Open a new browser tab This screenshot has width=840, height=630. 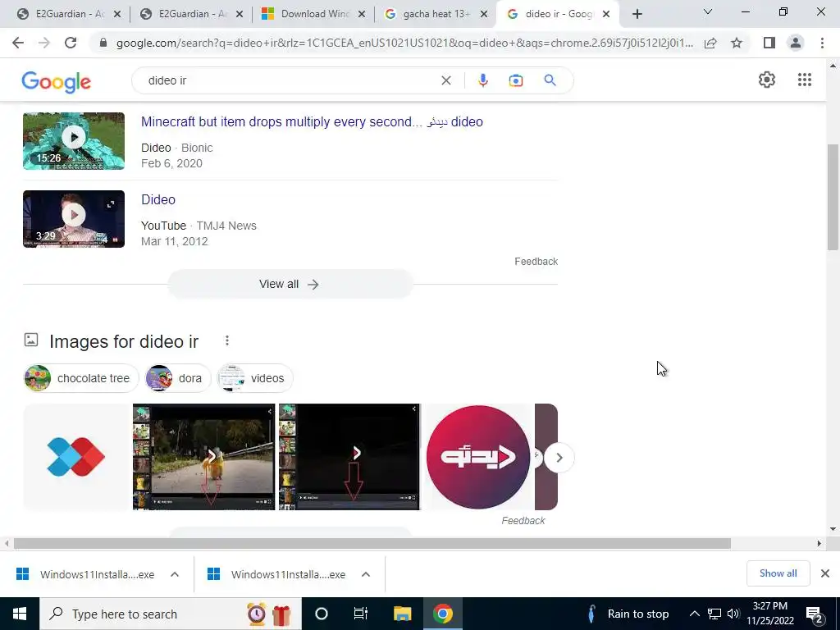(x=637, y=14)
